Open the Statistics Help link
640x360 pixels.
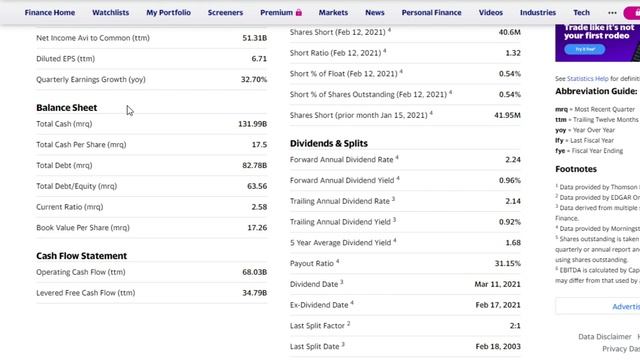587,79
